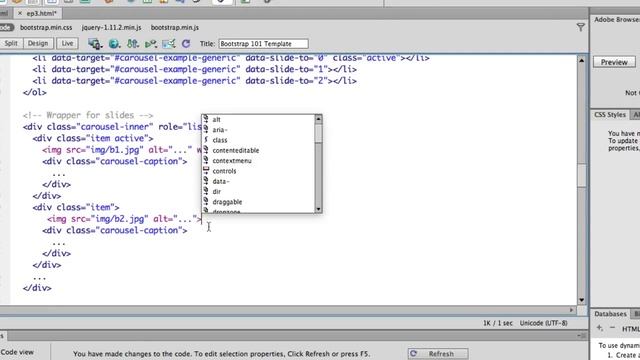
Task: Click the Preview in Browser globe icon
Action: pyautogui.click(x=114, y=44)
